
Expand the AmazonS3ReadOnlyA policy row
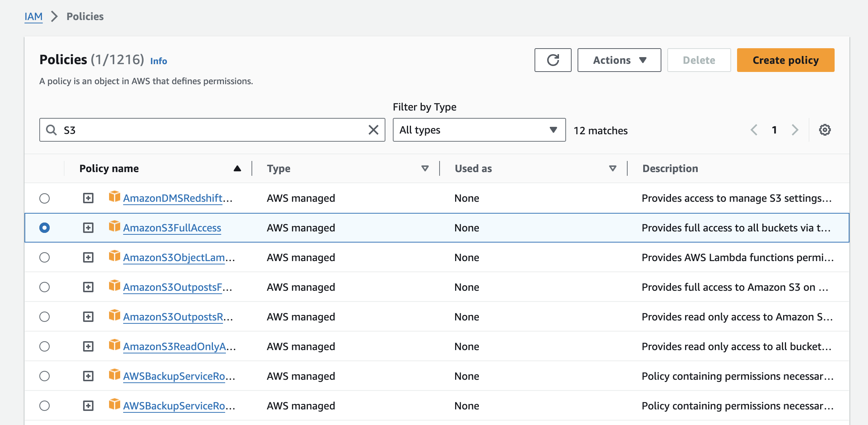[x=88, y=346]
